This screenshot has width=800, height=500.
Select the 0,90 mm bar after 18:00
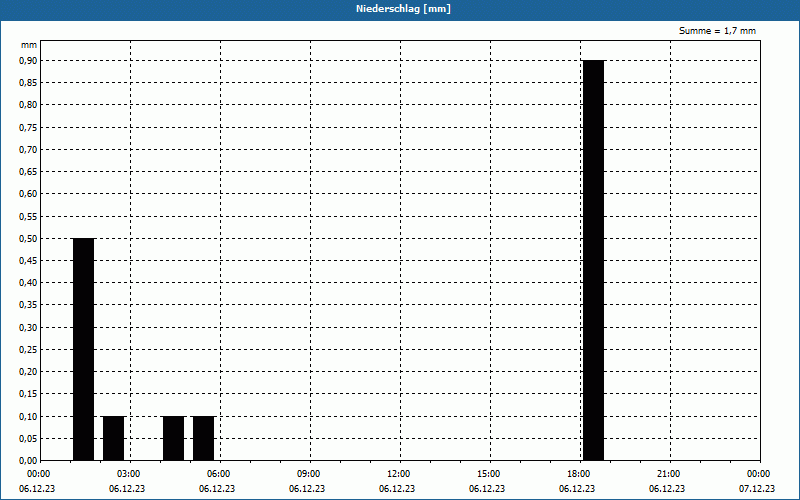point(593,260)
